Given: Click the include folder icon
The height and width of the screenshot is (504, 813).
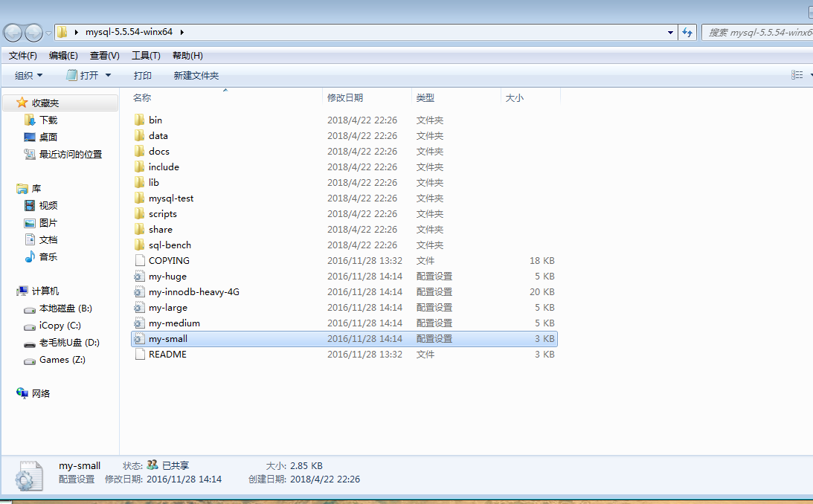Looking at the screenshot, I should [x=140, y=167].
